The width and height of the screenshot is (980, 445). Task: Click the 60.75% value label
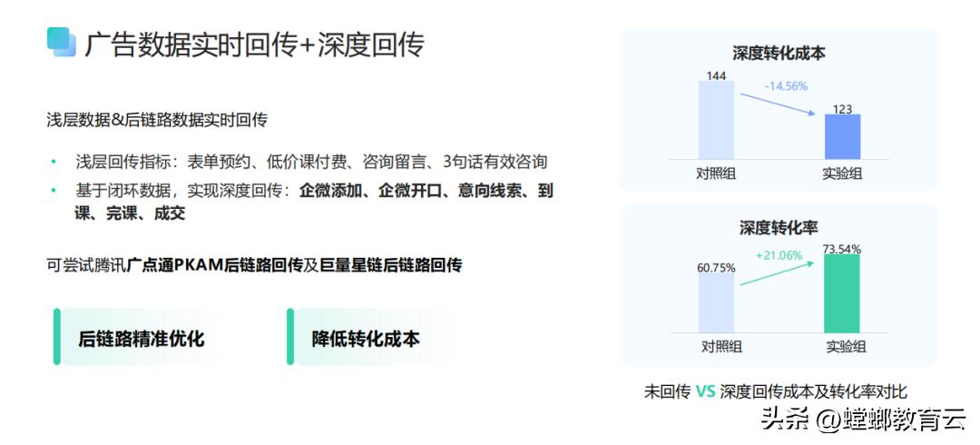(716, 268)
